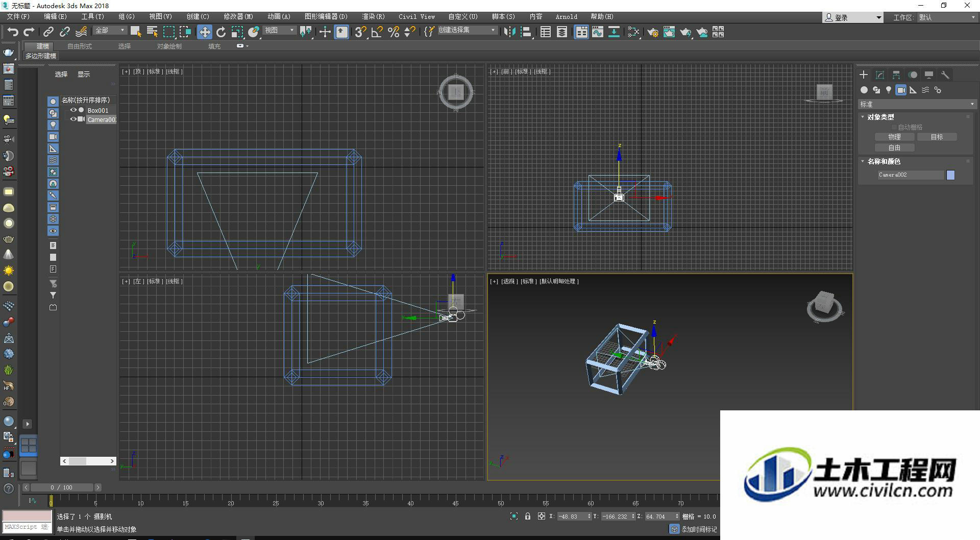Select the Helpers category icon
Screen dimensions: 980x540
tap(913, 90)
